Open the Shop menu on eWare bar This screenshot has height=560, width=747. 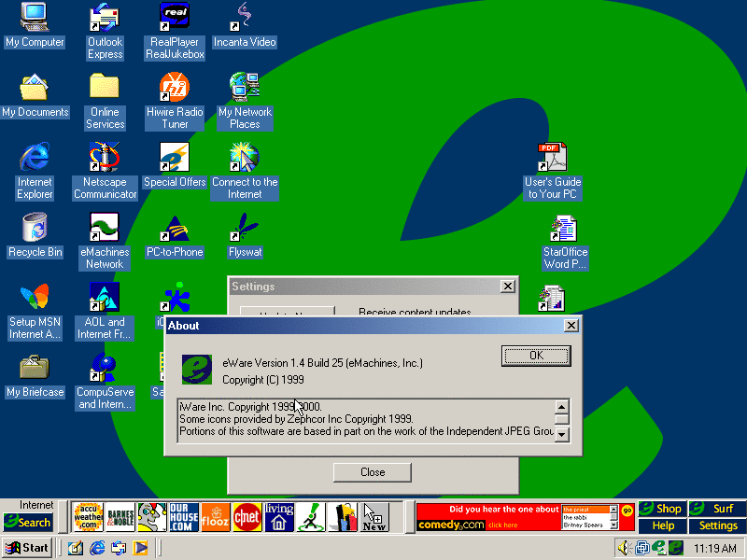tap(662, 509)
